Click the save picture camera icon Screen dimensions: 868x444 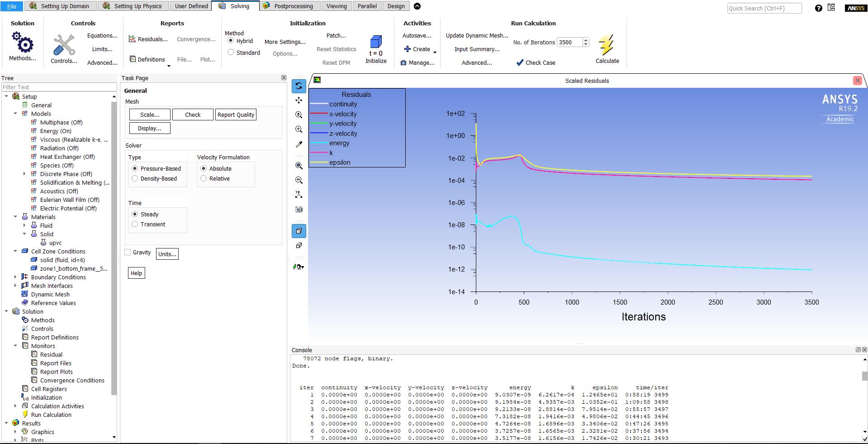pos(299,210)
